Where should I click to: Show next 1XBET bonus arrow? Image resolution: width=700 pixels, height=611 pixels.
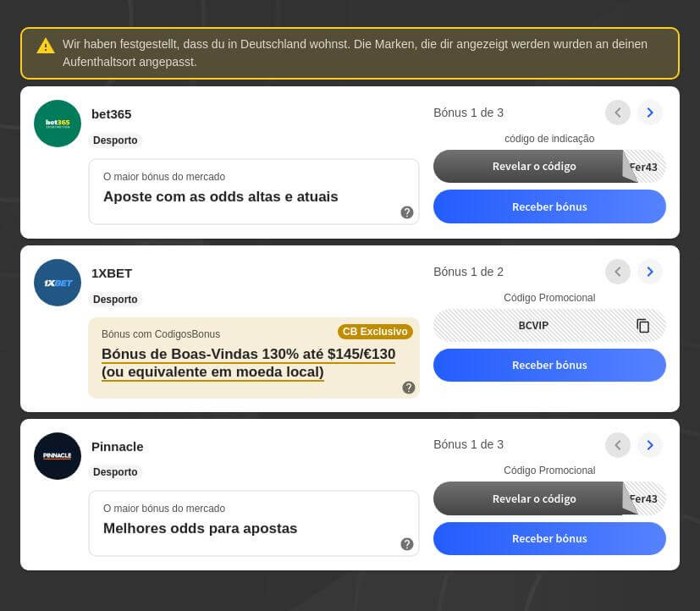(650, 272)
